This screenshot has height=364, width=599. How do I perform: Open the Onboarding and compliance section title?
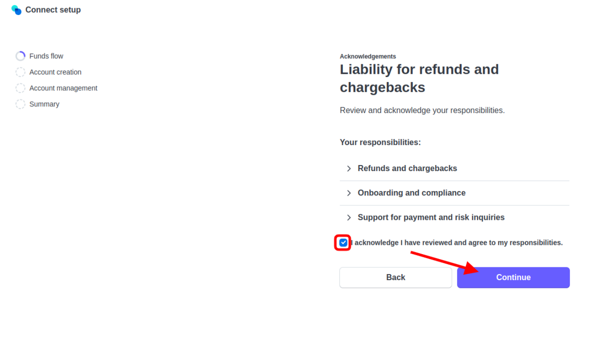pyautogui.click(x=411, y=193)
